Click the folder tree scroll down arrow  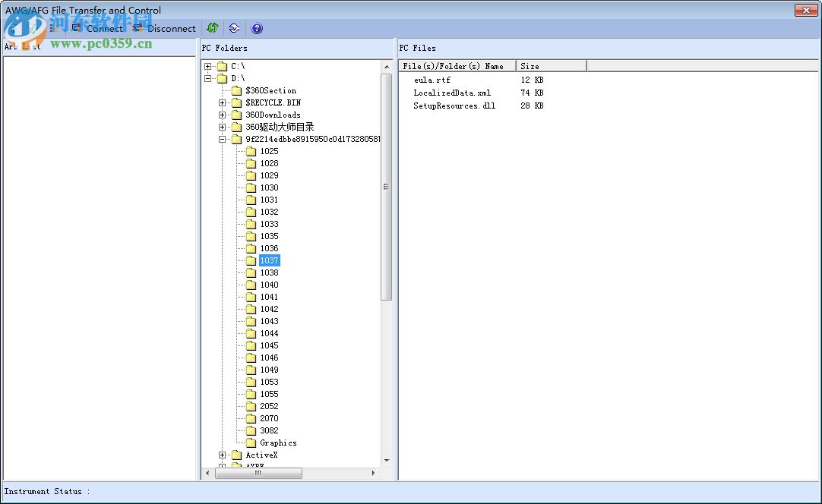[x=387, y=460]
